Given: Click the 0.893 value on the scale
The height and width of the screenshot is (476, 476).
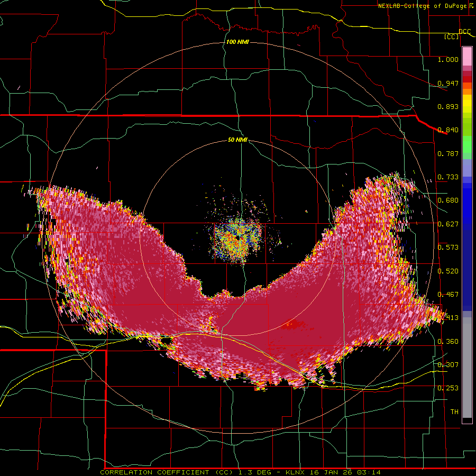Looking at the screenshot, I should [x=448, y=106].
